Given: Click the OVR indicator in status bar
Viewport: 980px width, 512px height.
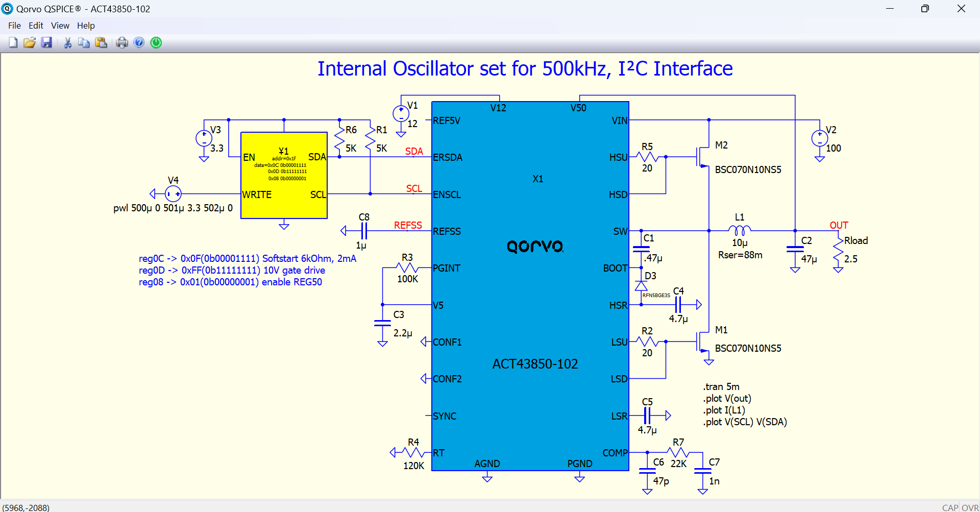Looking at the screenshot, I should (x=970, y=507).
